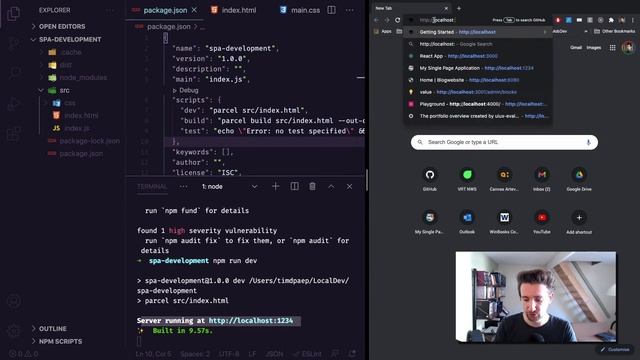Open Google account avatar
The height and width of the screenshot is (360, 640).
pos(628,47)
